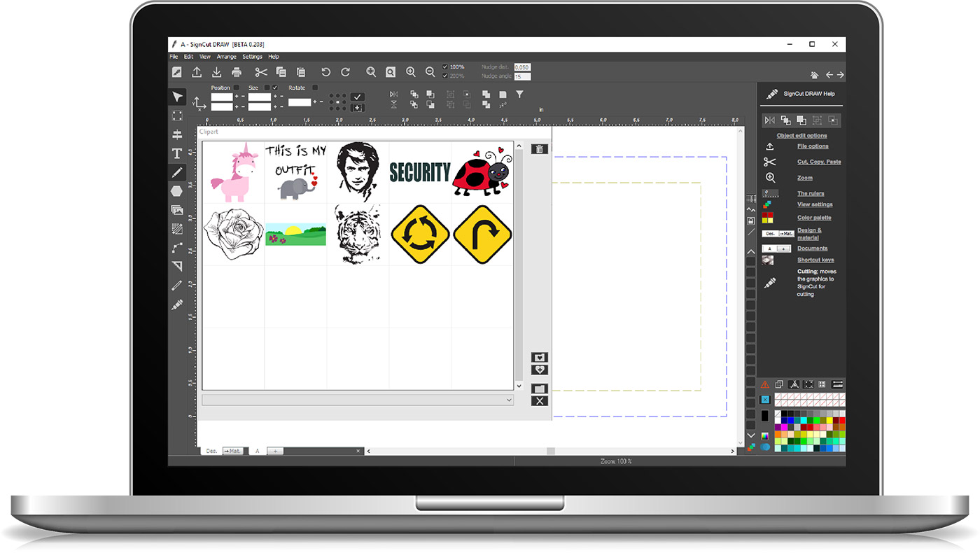Open The rulers help link
Screen dimensions: 980x553
point(811,193)
